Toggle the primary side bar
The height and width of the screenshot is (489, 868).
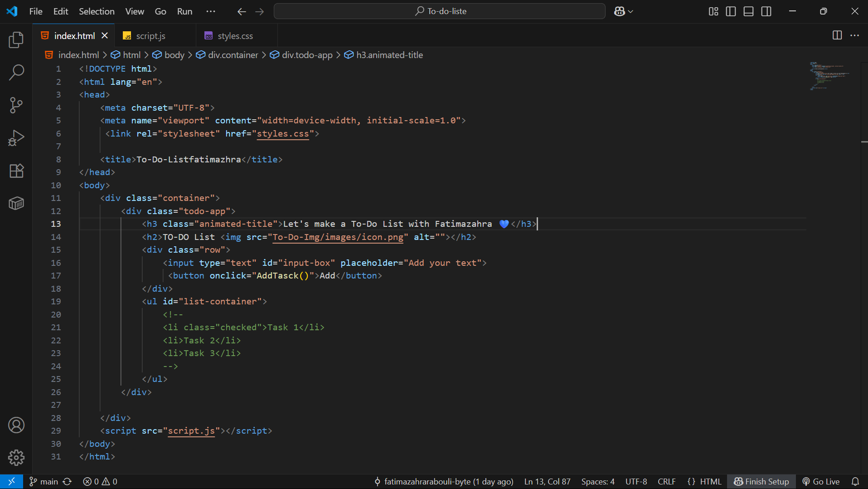731,11
